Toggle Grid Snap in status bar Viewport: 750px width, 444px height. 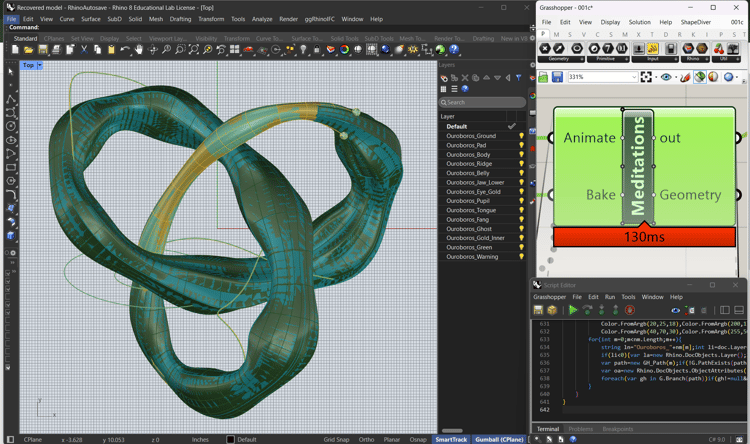coord(336,439)
